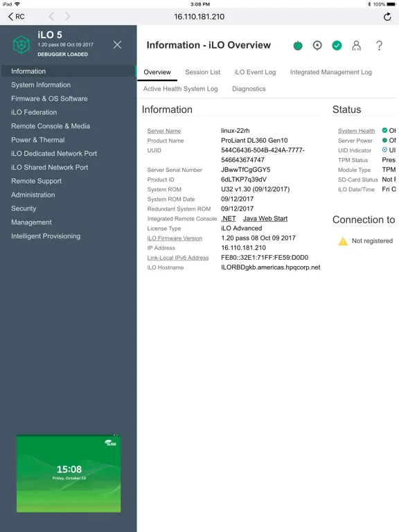Image resolution: width=399 pixels, height=532 pixels.
Task: Toggle the UID indicator icon in header
Action: click(317, 45)
